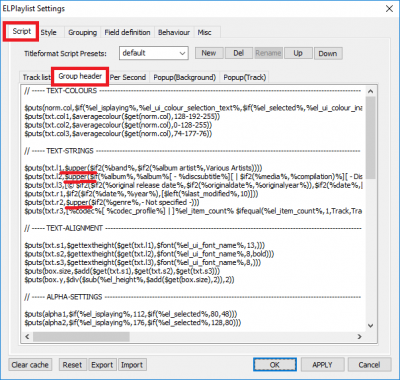Click the $puts(alpha1 script line
The height and width of the screenshot is (380, 400).
131,314
